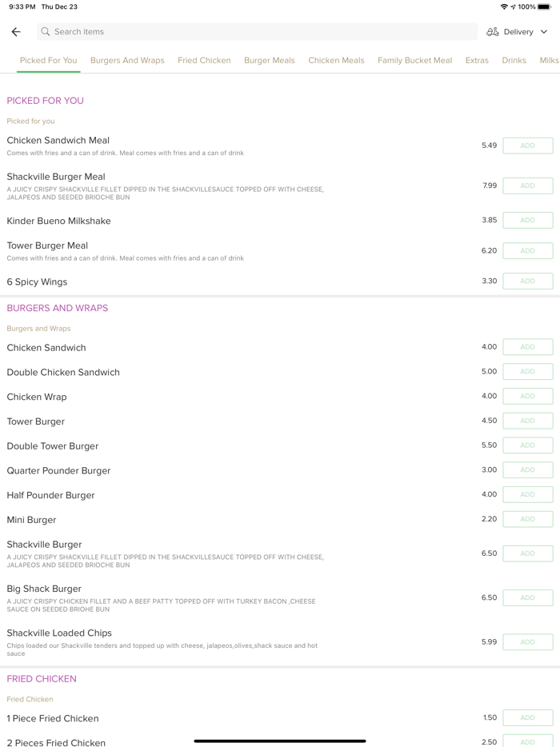
Task: Add the Chicken Wrap item
Action: point(527,396)
